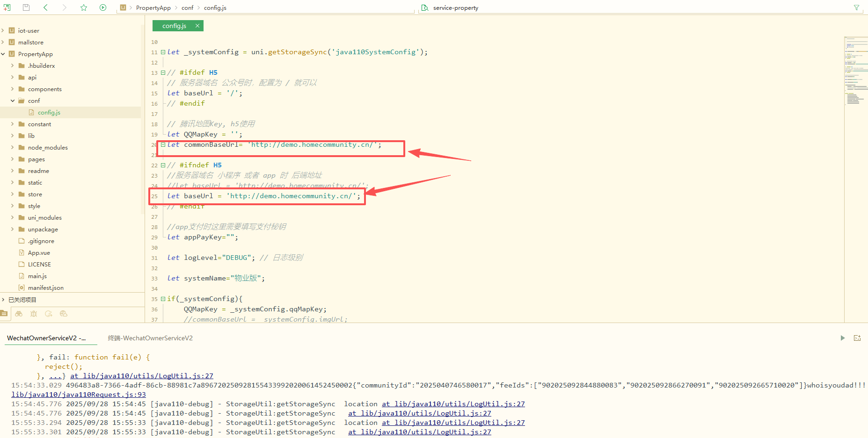The width and height of the screenshot is (868, 438).
Task: Open the LogUtil.js:27 link in the console
Action: coord(141,375)
